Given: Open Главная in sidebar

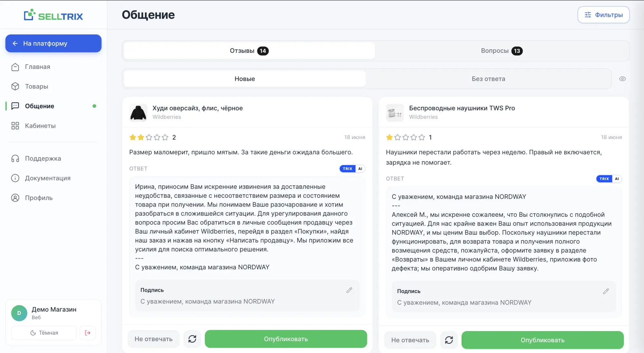Looking at the screenshot, I should (53, 67).
